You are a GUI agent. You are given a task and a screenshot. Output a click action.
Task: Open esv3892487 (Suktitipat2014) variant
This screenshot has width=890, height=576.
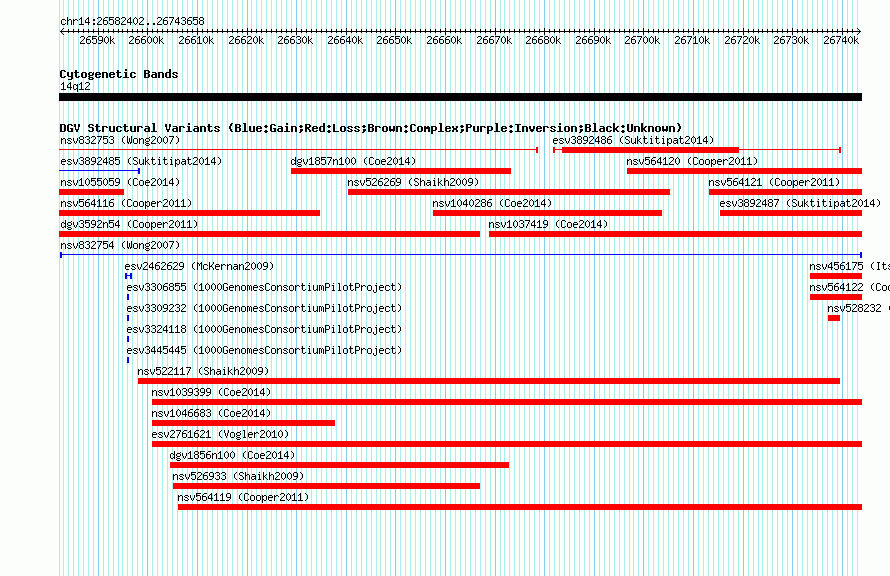[800, 203]
